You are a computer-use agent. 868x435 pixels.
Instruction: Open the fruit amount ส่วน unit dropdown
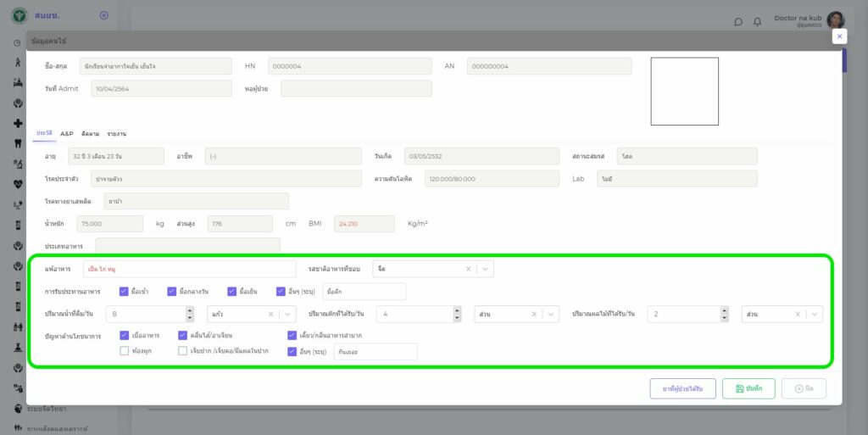click(x=814, y=314)
